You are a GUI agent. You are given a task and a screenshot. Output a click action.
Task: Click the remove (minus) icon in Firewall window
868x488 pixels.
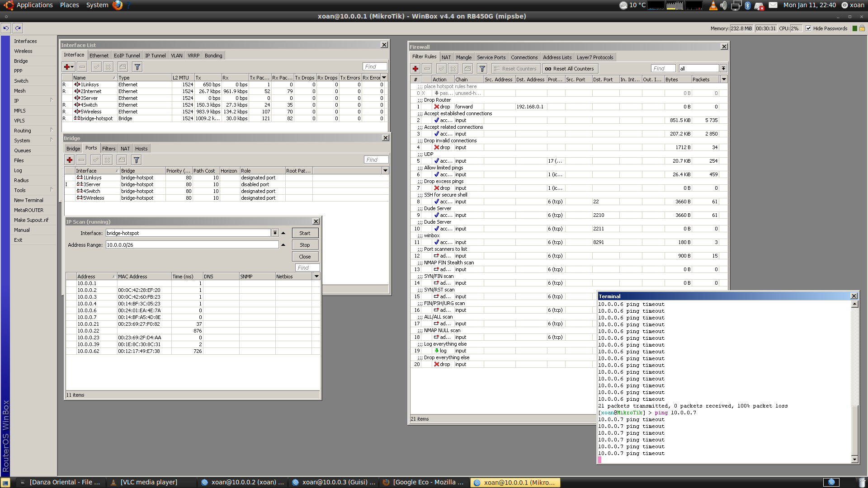(427, 69)
